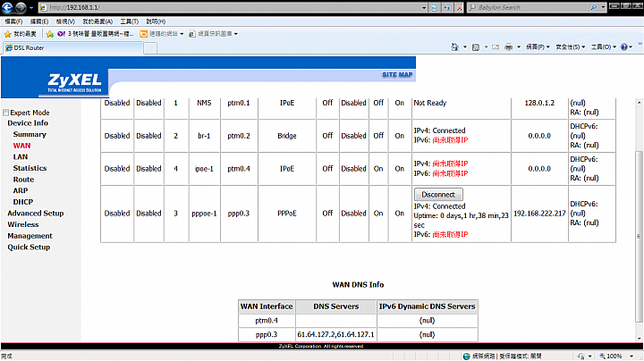
Task: Click the Add to Favorites bar star icon
Action: 50,34
